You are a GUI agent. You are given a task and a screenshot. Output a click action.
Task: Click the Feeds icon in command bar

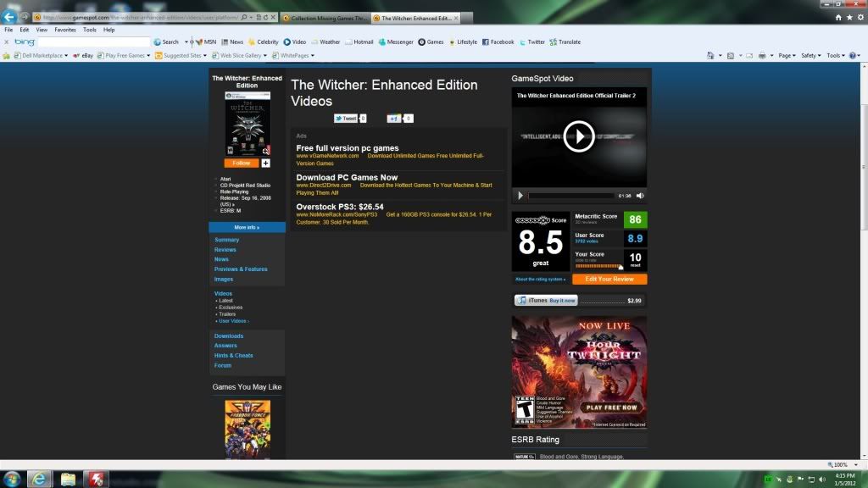coord(731,55)
